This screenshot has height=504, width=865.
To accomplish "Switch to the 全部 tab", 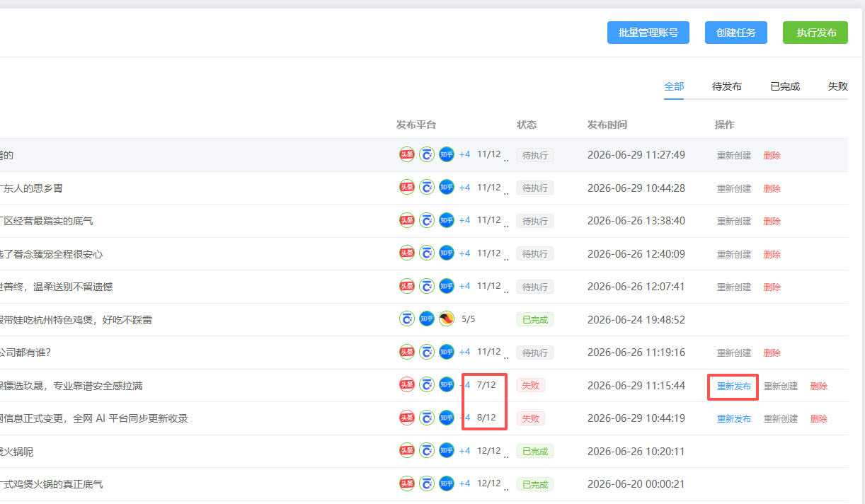I will coord(674,86).
